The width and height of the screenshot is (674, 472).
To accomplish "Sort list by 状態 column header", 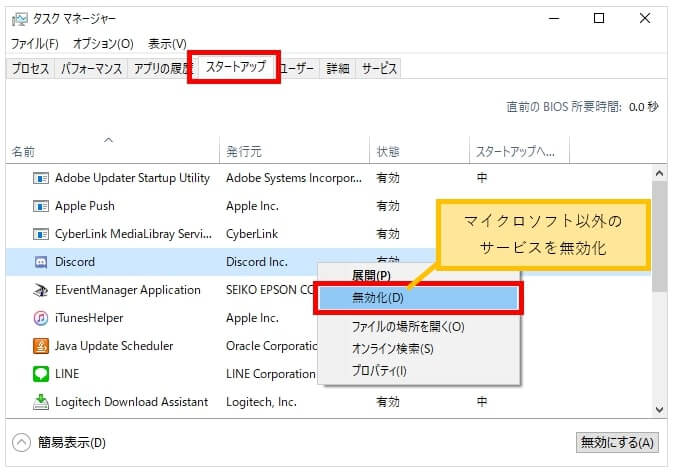I will (419, 151).
